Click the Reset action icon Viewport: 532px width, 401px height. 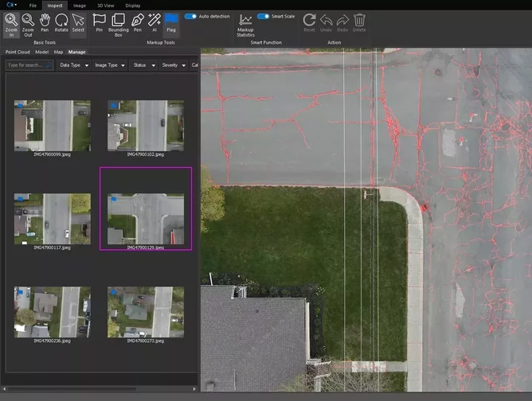(309, 23)
